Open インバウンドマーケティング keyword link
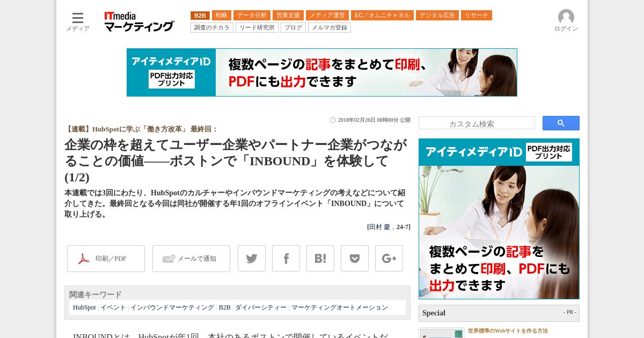Image resolution: width=644 pixels, height=338 pixels. tap(172, 307)
